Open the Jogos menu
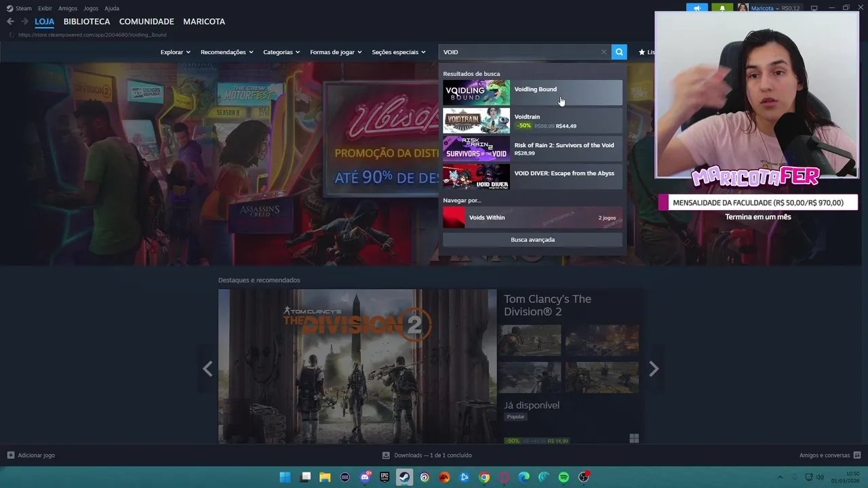Image resolution: width=868 pixels, height=488 pixels. (x=91, y=8)
